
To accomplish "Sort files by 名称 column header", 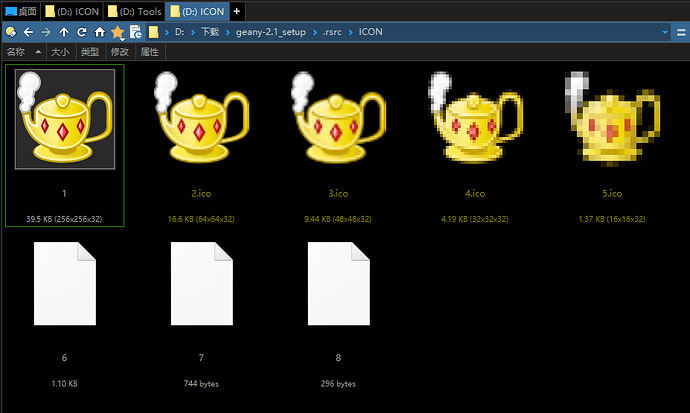I will tap(17, 52).
